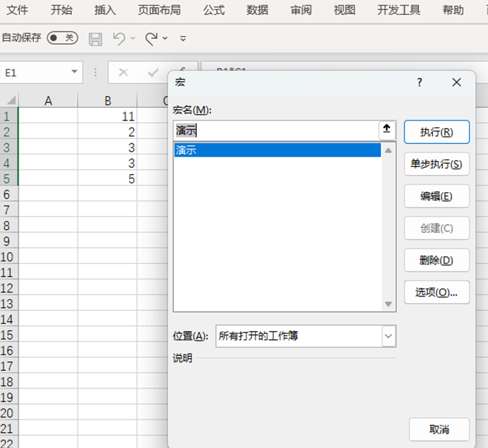The height and width of the screenshot is (448, 488).
Task: Switch to the 数据 ribbon tab
Action: click(257, 10)
